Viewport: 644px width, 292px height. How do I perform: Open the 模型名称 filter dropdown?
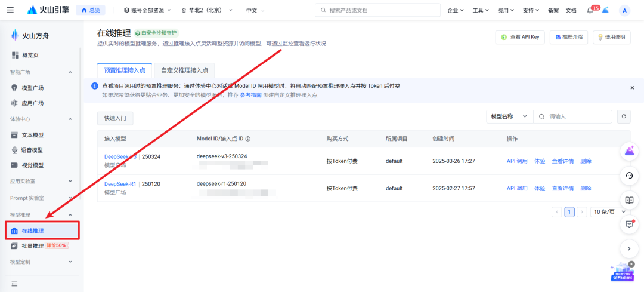509,116
